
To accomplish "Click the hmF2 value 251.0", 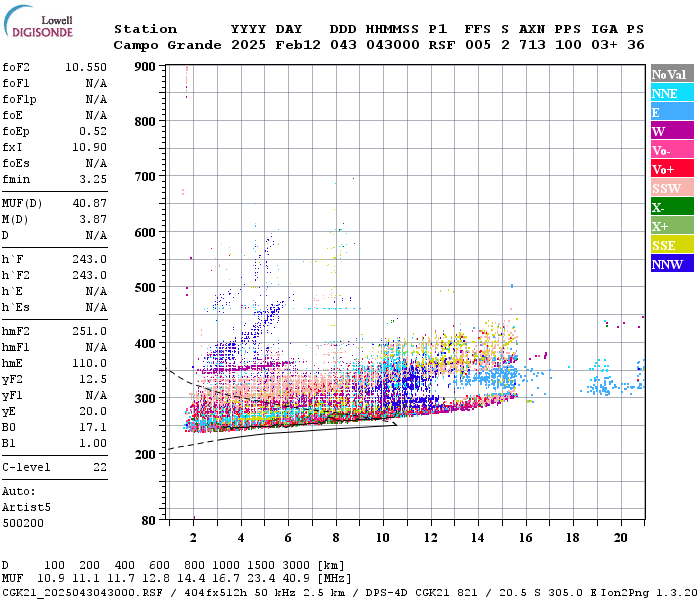I will tap(89, 331).
